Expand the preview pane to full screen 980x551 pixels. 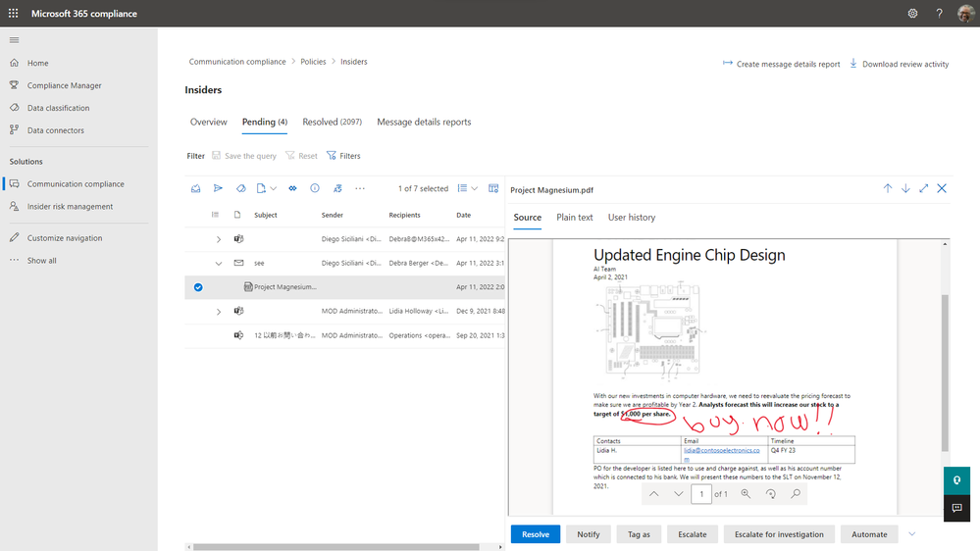click(924, 188)
